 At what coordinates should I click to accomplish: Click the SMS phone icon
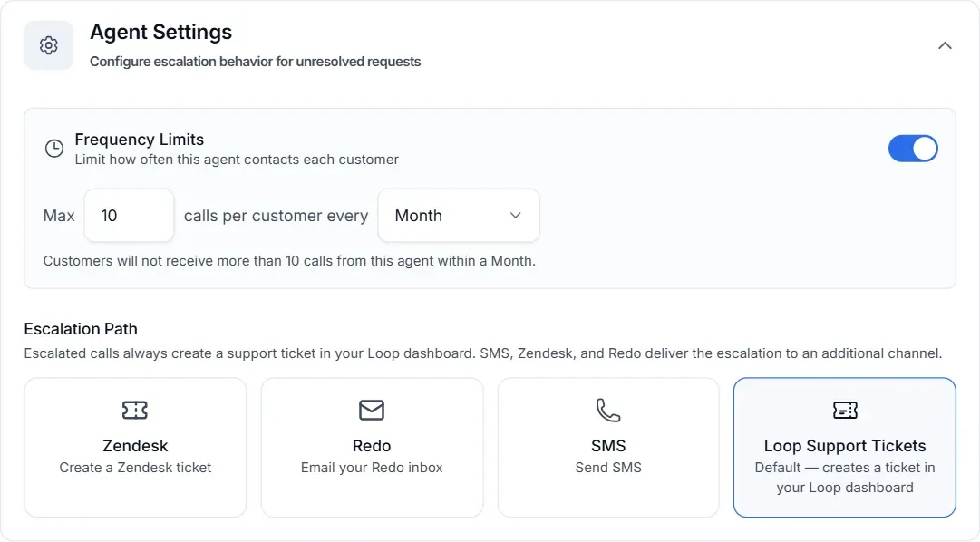[x=608, y=410]
